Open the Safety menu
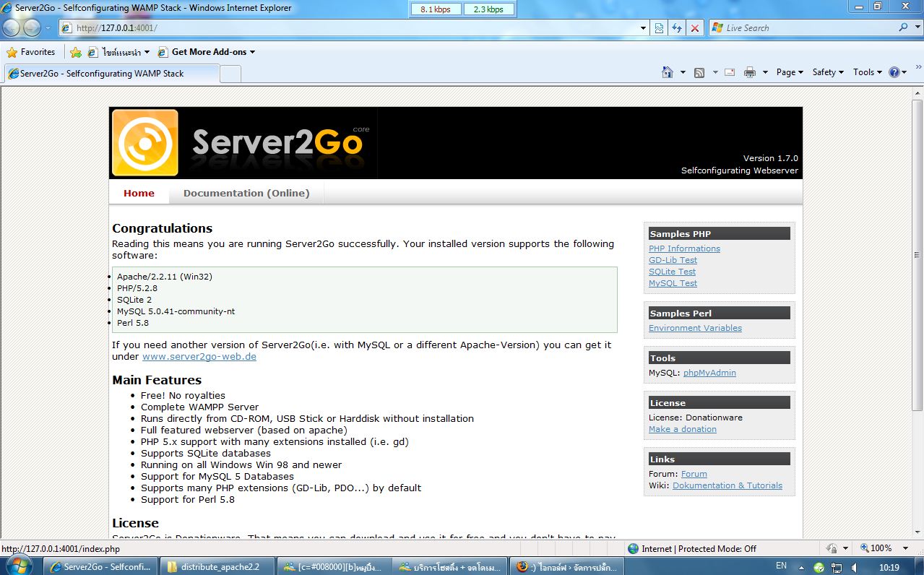The image size is (924, 575). tap(828, 72)
